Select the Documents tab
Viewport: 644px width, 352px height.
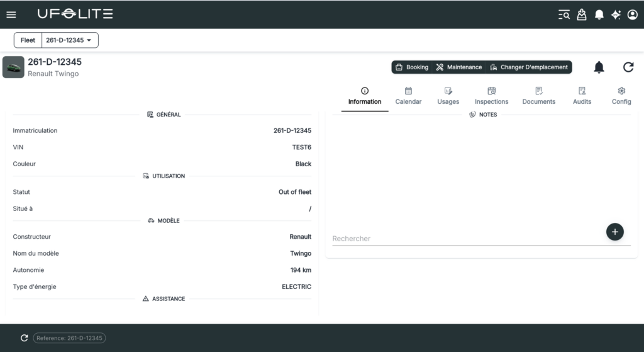[x=538, y=96]
